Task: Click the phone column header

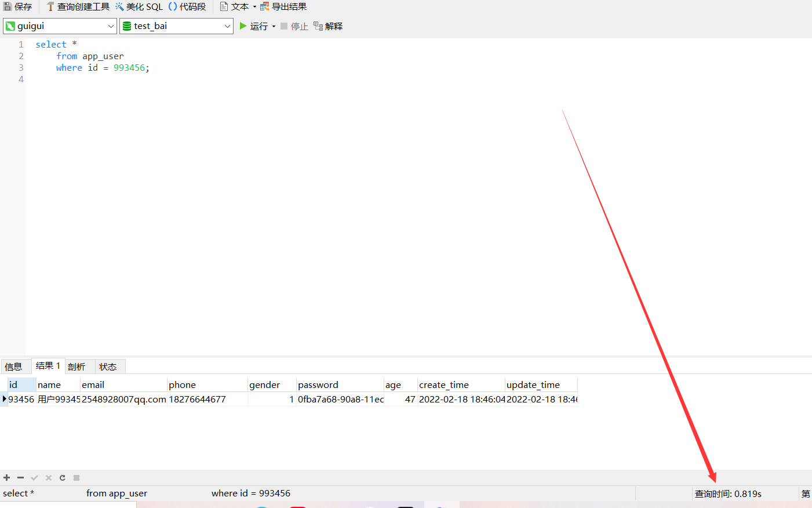Action: click(x=207, y=384)
